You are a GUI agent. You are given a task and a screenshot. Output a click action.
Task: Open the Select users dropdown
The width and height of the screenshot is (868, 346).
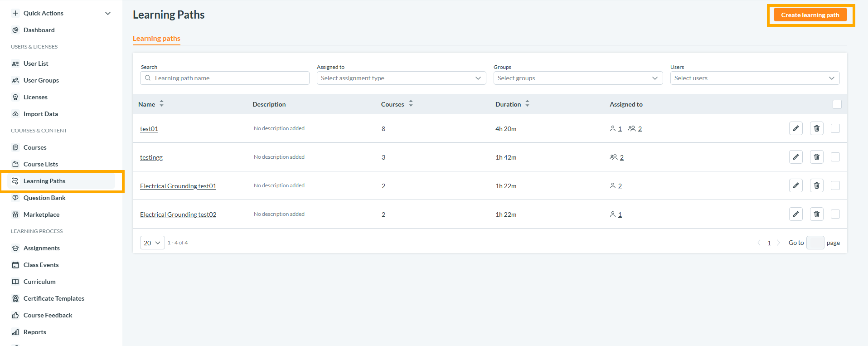(x=755, y=78)
